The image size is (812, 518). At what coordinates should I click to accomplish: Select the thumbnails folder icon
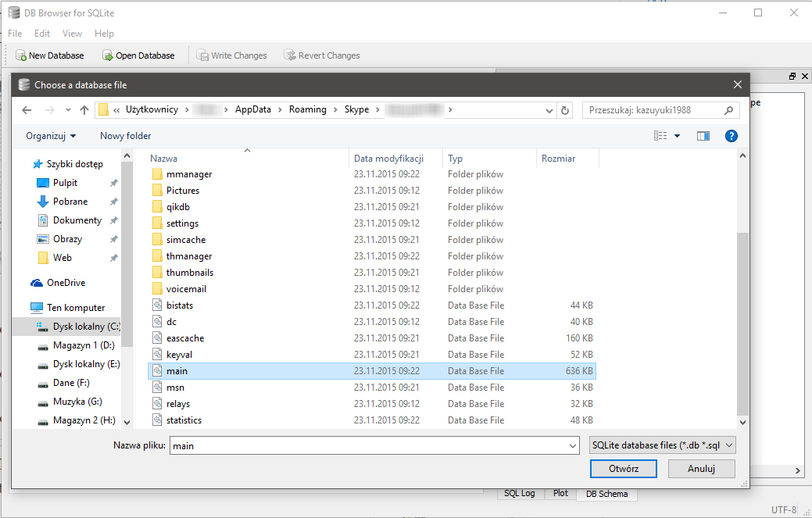[157, 272]
